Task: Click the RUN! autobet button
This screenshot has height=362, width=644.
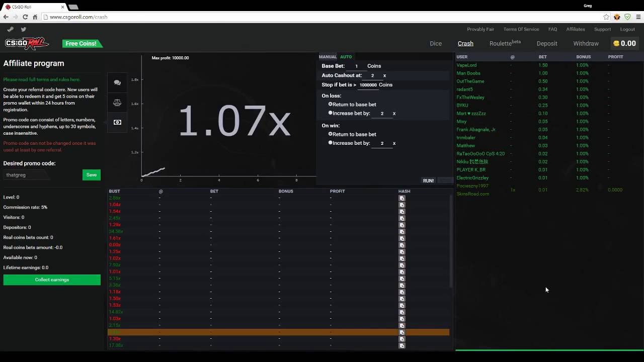Action: pos(428,180)
